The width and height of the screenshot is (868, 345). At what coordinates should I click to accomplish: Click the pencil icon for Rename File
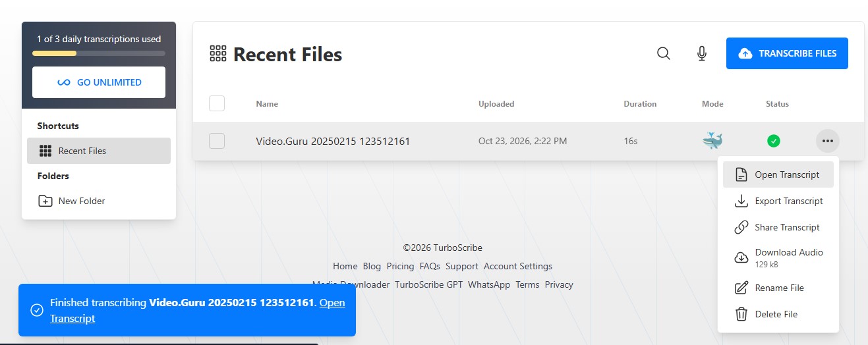pos(741,288)
